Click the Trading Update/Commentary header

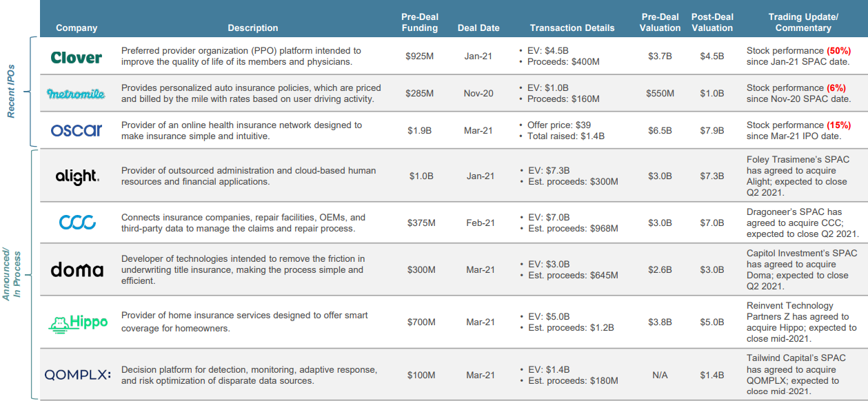pyautogui.click(x=803, y=22)
